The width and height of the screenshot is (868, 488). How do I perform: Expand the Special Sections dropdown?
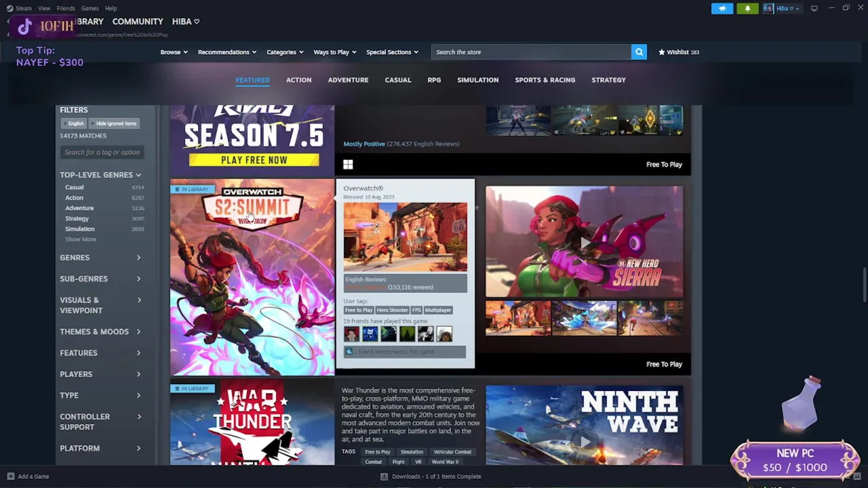[392, 52]
